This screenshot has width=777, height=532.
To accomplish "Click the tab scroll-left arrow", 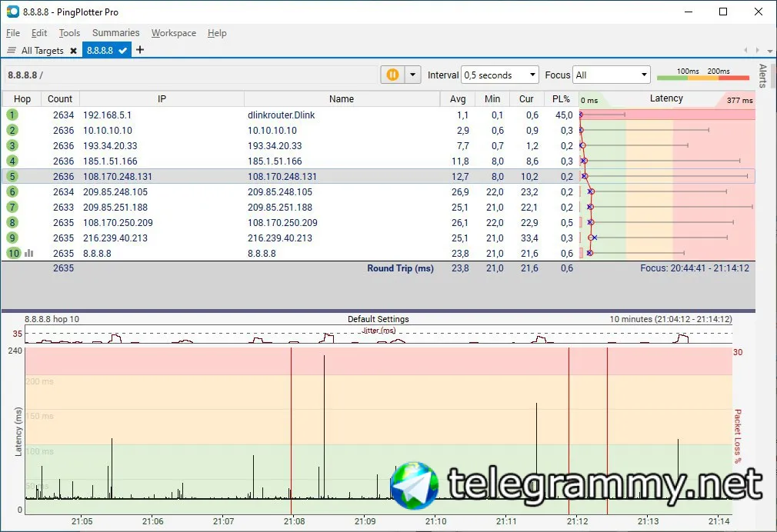I will (745, 51).
